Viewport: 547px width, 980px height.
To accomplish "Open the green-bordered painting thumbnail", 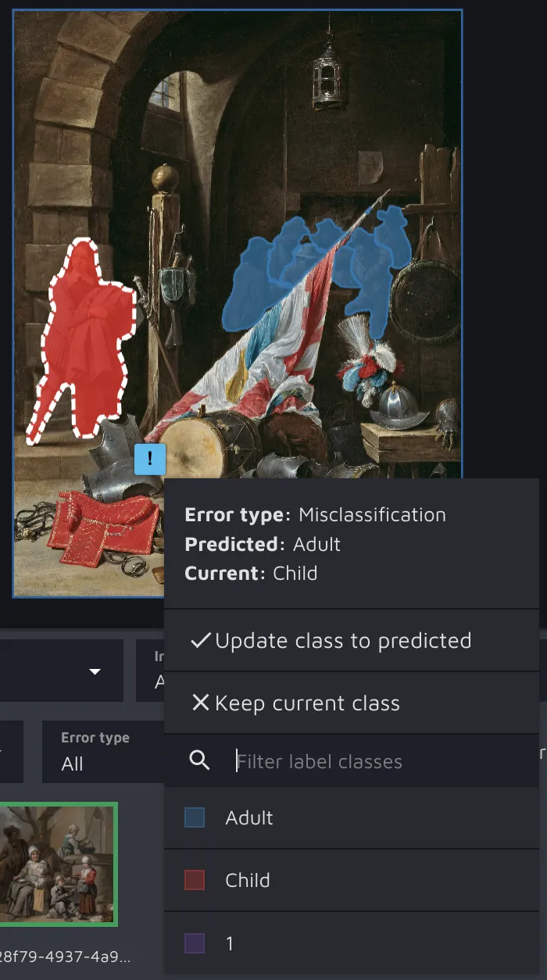I will pos(59,864).
